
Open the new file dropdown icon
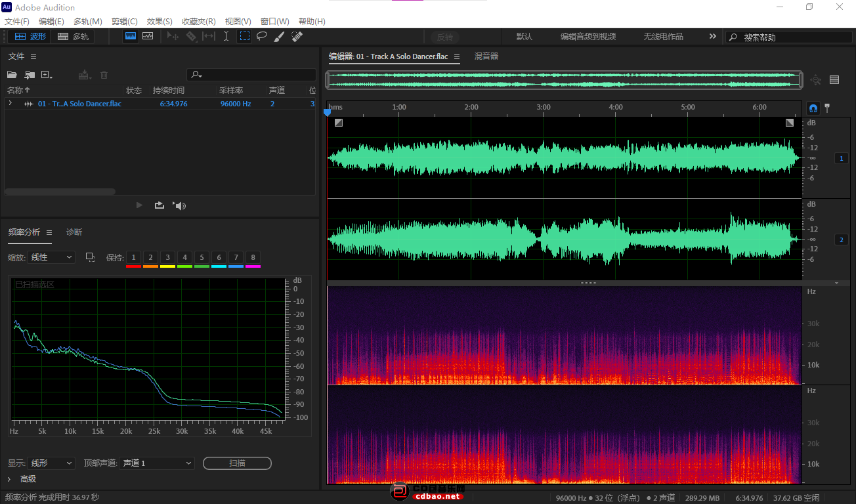click(47, 75)
